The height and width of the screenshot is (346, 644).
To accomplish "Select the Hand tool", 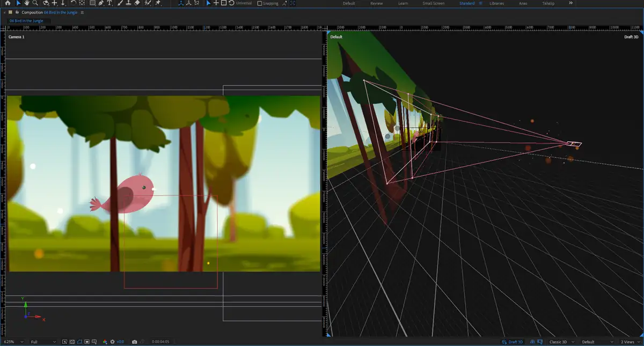I will (x=27, y=3).
